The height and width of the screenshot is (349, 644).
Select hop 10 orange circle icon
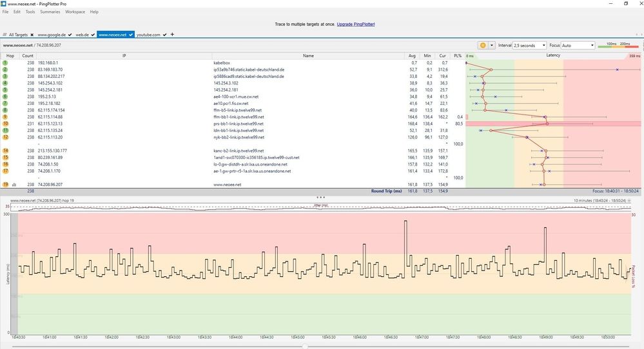point(5,124)
